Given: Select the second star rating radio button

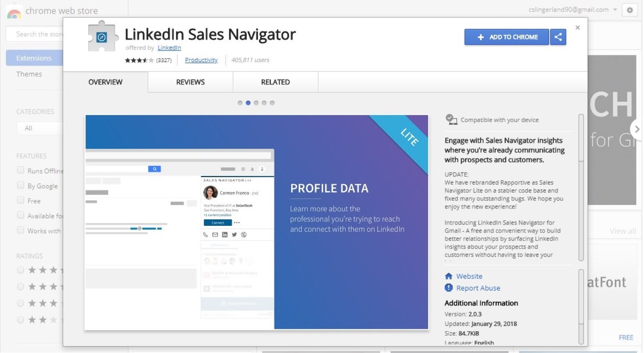Looking at the screenshot, I should click(21, 287).
